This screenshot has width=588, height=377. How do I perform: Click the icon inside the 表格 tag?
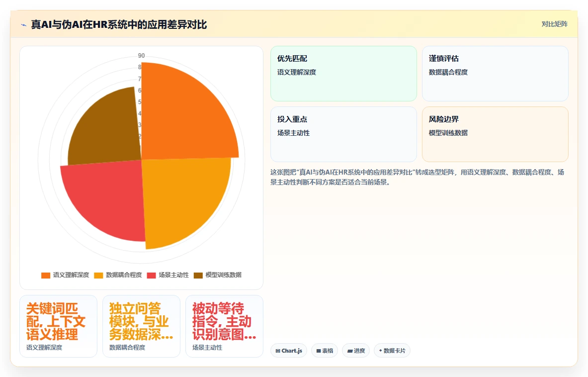tap(319, 351)
